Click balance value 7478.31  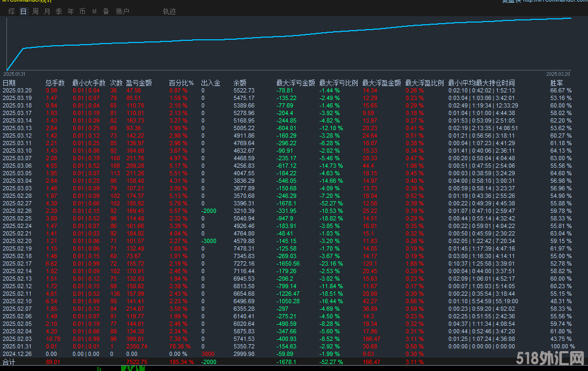click(244, 248)
